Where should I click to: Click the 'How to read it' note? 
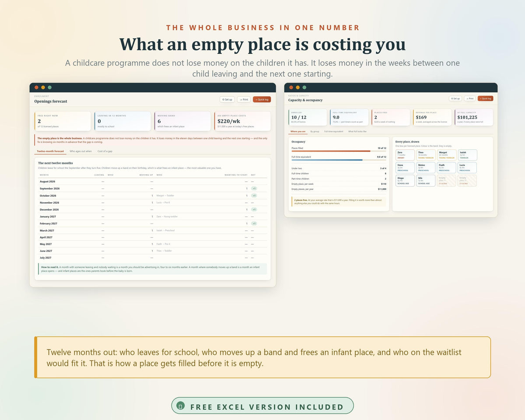(x=152, y=269)
